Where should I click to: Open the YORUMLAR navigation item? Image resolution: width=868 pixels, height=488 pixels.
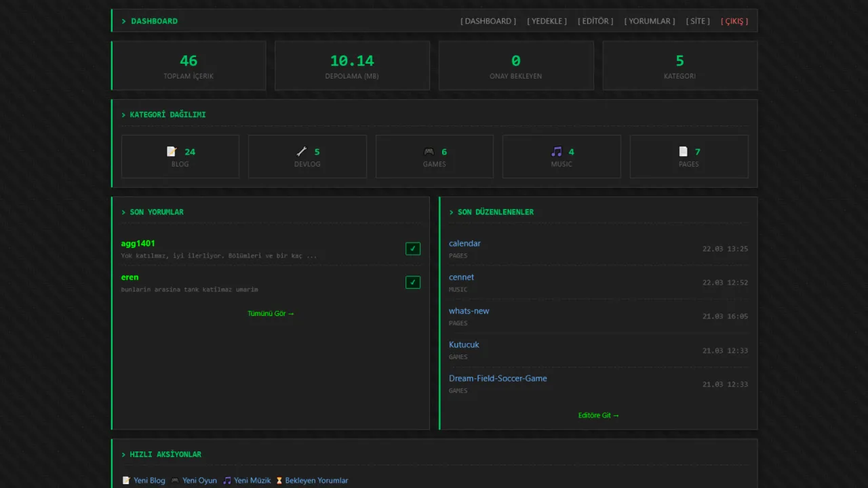(x=650, y=21)
